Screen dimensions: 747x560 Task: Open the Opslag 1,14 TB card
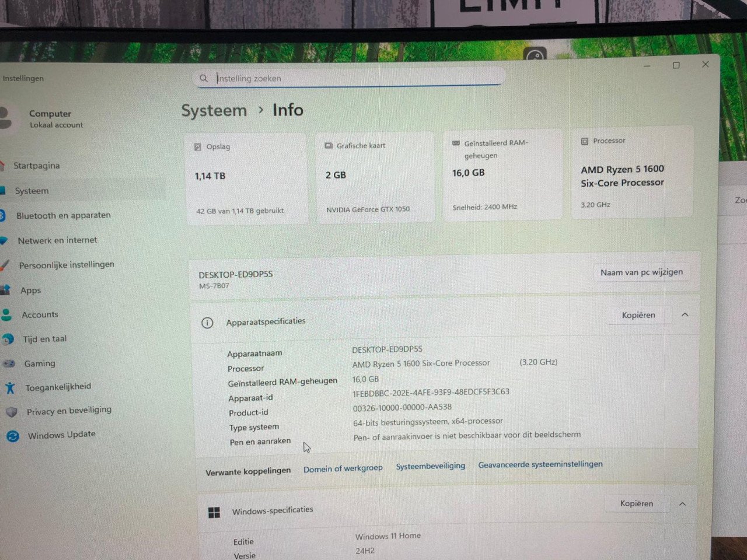click(x=246, y=179)
